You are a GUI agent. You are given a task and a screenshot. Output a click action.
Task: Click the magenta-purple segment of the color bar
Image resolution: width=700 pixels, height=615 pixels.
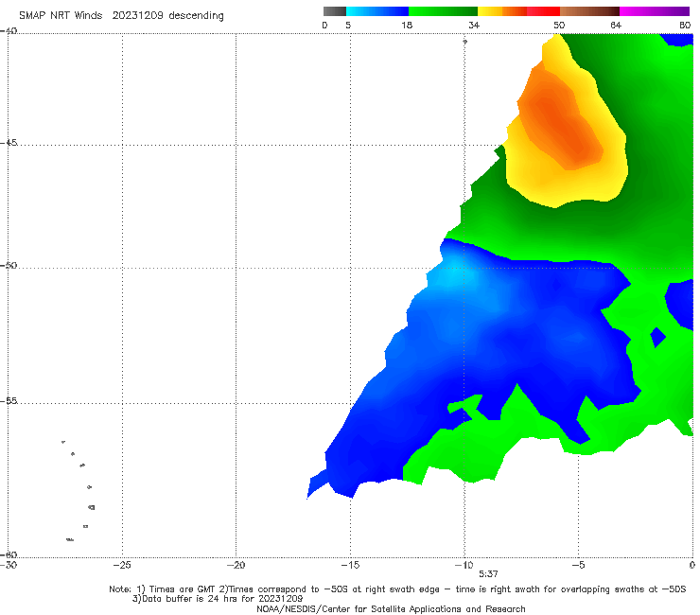(655, 11)
